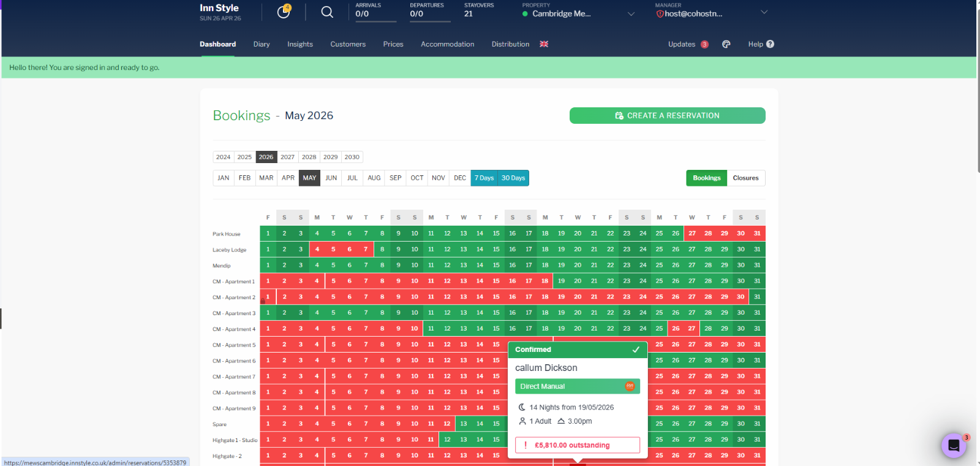
Task: Switch to DEC month
Action: (x=460, y=178)
